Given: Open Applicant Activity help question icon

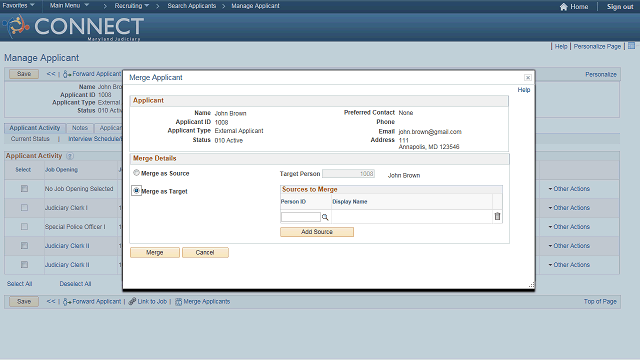Looking at the screenshot, I should [x=70, y=156].
